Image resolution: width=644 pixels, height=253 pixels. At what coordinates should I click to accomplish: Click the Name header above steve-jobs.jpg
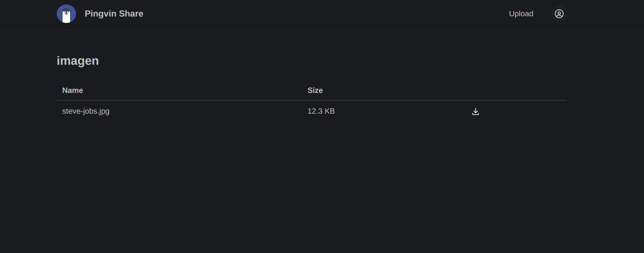click(72, 90)
